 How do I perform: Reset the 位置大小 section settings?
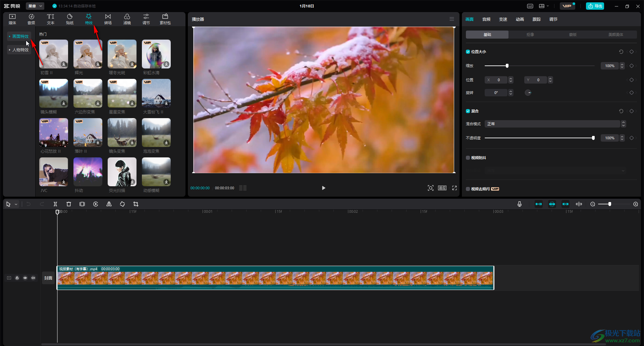[x=621, y=52]
